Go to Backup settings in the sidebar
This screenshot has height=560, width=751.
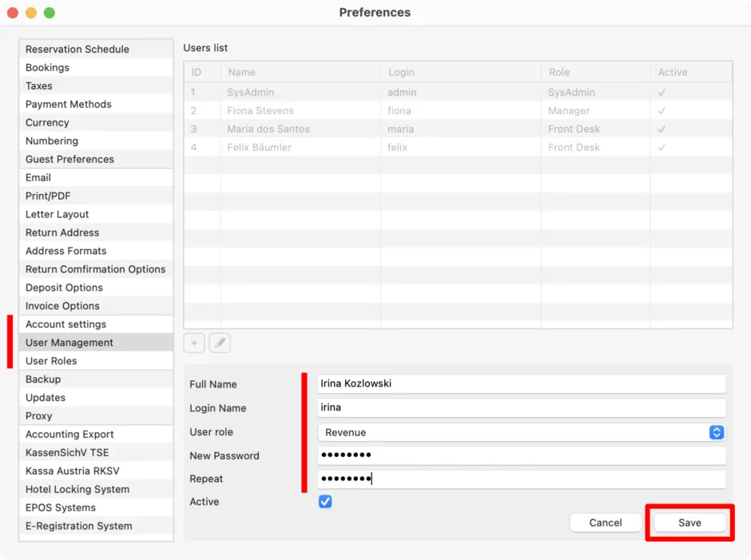(96, 379)
